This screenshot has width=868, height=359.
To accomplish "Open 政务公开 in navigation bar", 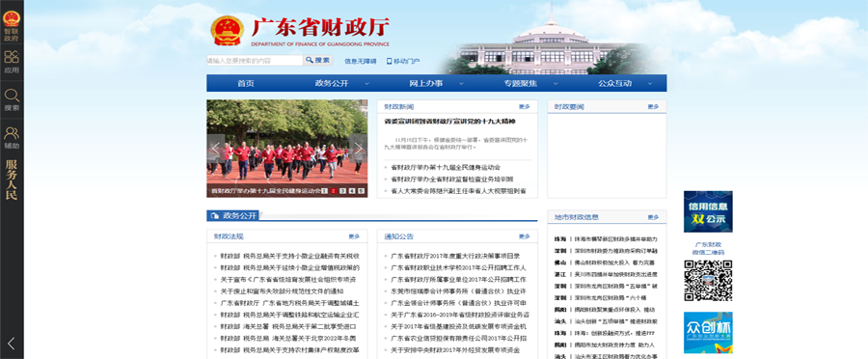I will tap(332, 84).
